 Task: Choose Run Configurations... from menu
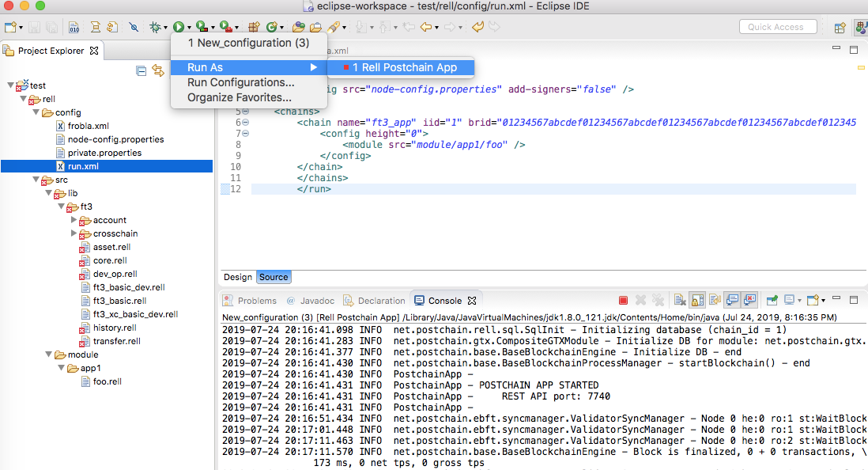pos(248,82)
